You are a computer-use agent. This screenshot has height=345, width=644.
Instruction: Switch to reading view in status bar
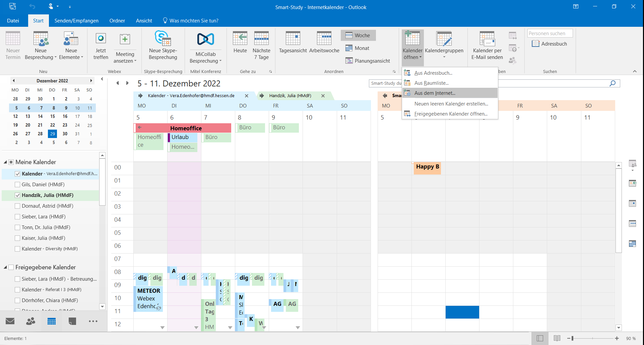[x=557, y=338]
